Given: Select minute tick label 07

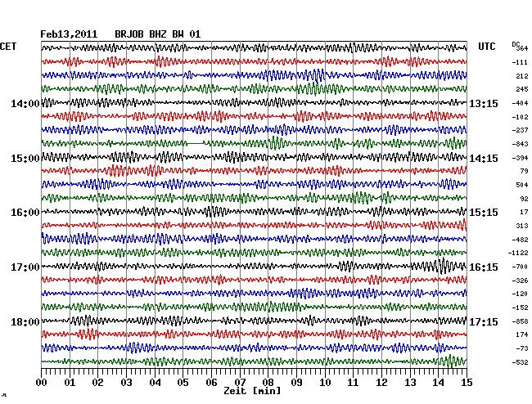Looking at the screenshot, I should click(240, 382).
